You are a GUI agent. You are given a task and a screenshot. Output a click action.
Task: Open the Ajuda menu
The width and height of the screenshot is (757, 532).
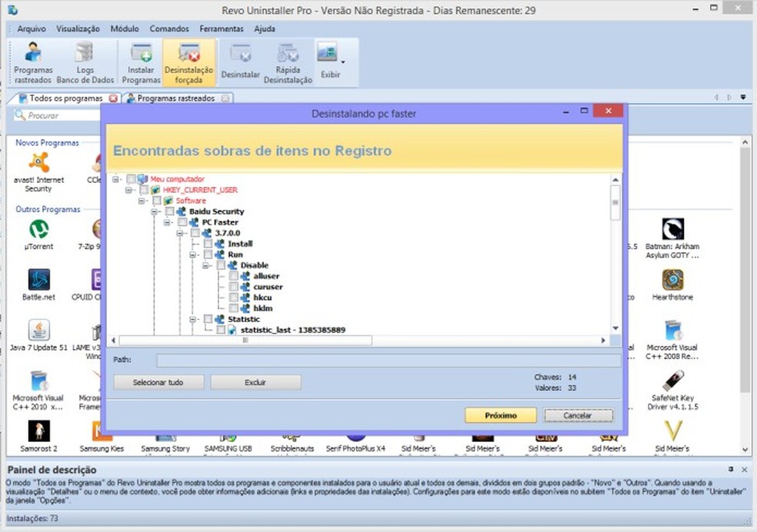click(x=265, y=28)
